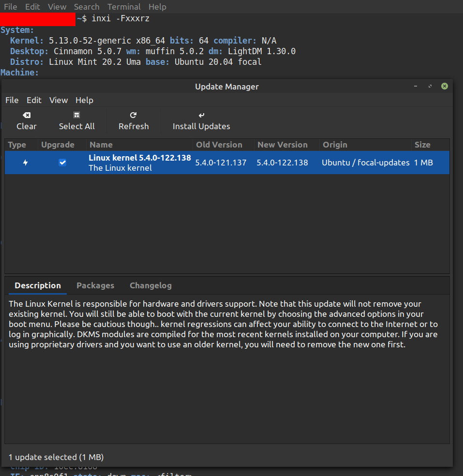Sort by Name column header
463x476 pixels.
click(139, 145)
